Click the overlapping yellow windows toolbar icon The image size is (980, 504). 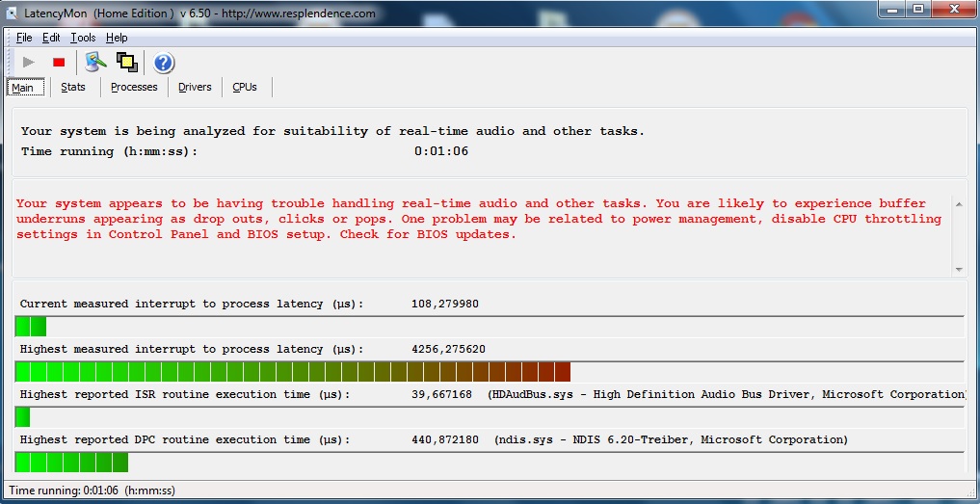coord(127,62)
